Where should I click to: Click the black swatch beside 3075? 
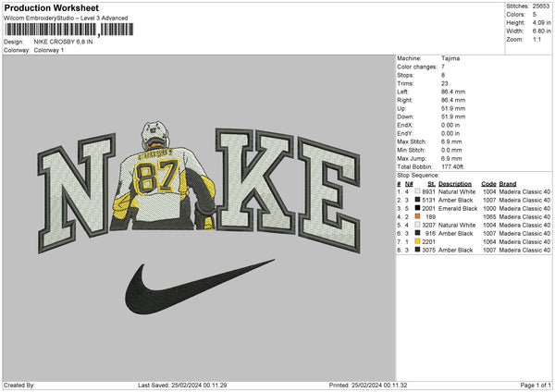418,250
